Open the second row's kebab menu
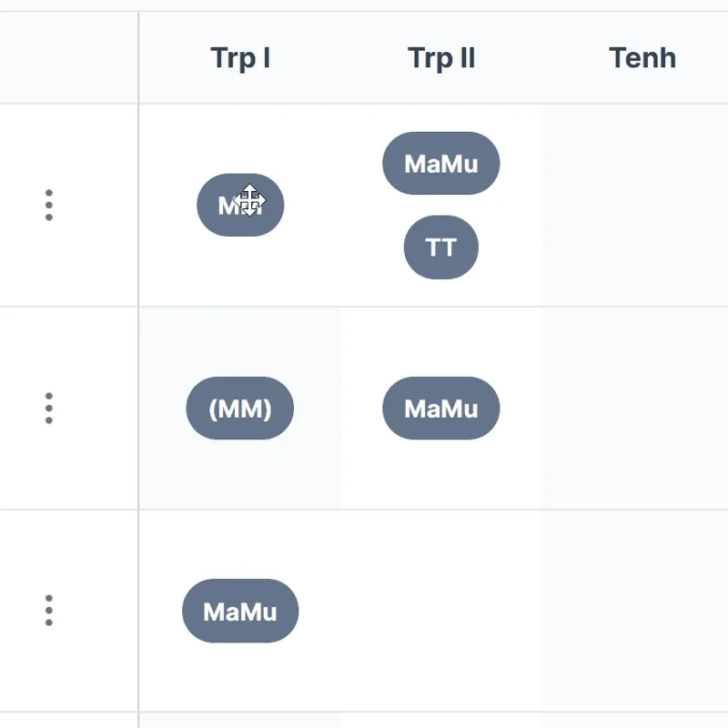The width and height of the screenshot is (728, 728). click(x=48, y=408)
